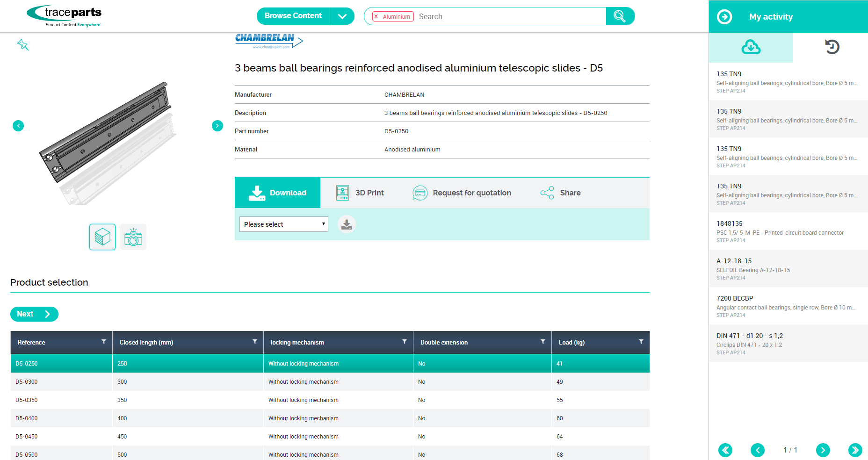This screenshot has width=868, height=460.
Task: Click the main telescopic slide product image
Action: pyautogui.click(x=108, y=143)
